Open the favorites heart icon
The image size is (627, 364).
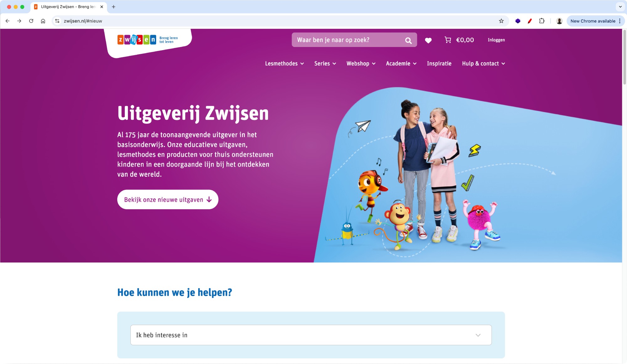[428, 40]
